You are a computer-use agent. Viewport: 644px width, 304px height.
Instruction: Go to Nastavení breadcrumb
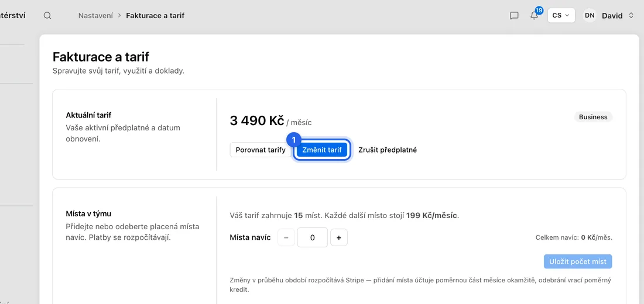pyautogui.click(x=95, y=16)
